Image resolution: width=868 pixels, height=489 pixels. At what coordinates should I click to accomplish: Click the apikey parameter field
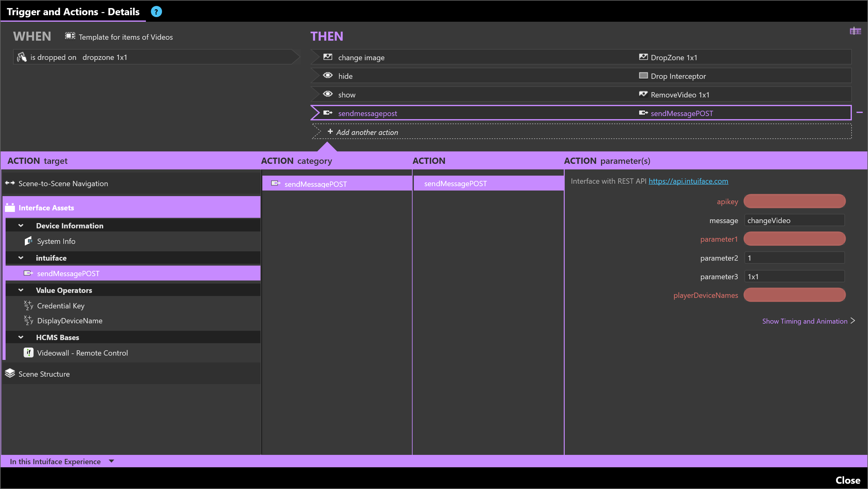click(x=794, y=201)
